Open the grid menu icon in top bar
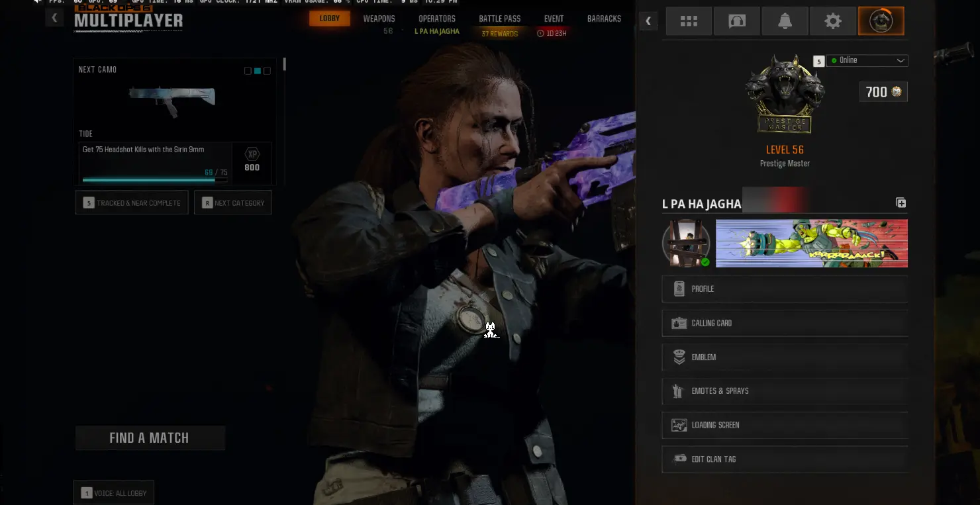Screen dimensions: 980x505 [x=689, y=21]
